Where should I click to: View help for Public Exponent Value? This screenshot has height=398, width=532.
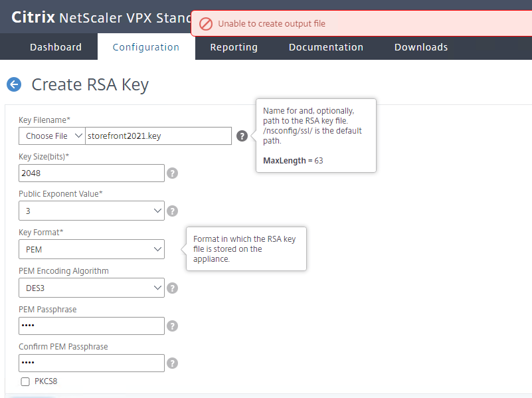[172, 211]
